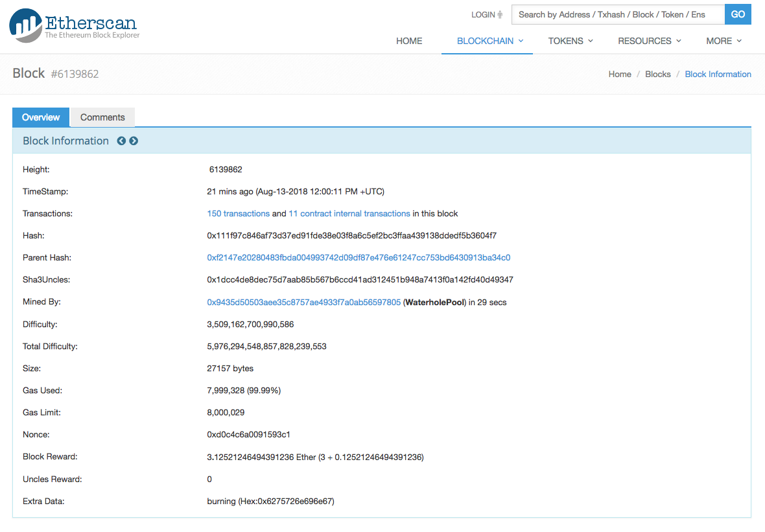Click the login user icon
765x532 pixels.
point(500,15)
